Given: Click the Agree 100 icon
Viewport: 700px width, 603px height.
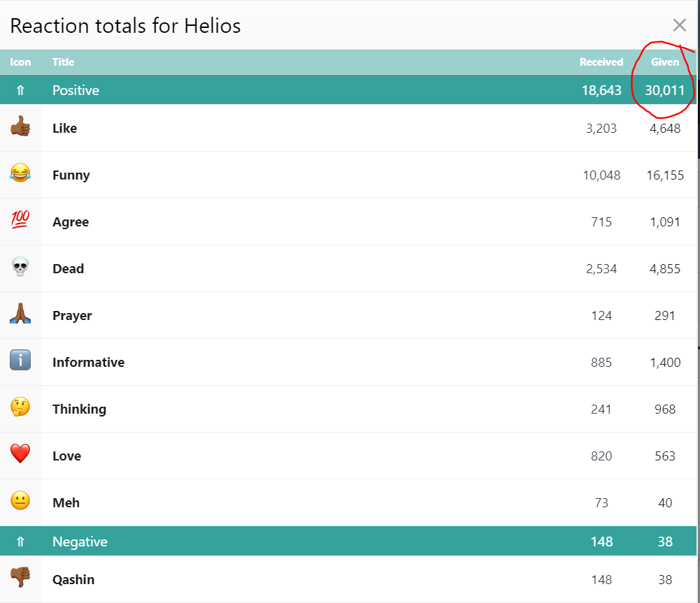Looking at the screenshot, I should [x=20, y=219].
